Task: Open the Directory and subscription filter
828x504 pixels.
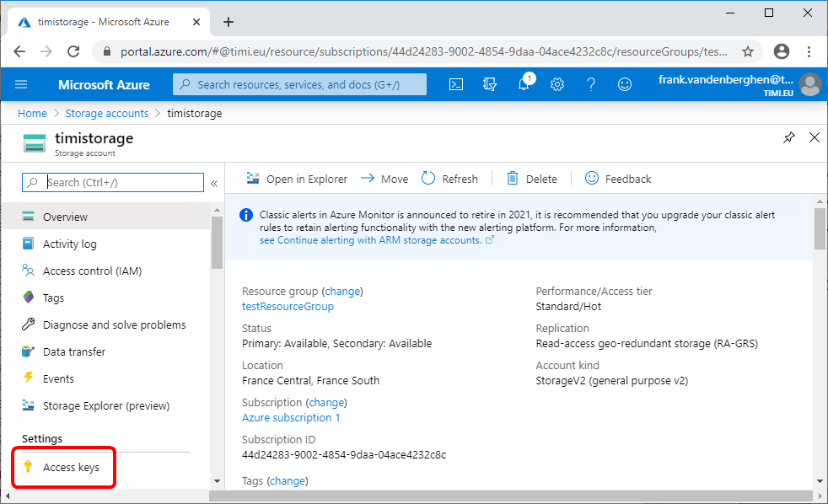Action: (490, 84)
